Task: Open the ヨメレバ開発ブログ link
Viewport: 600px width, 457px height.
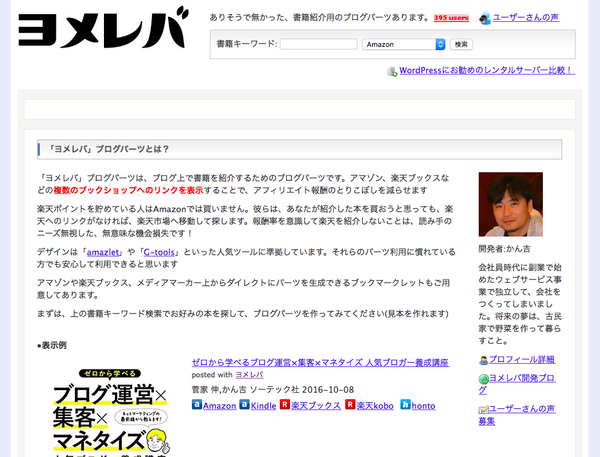Action: click(x=517, y=384)
